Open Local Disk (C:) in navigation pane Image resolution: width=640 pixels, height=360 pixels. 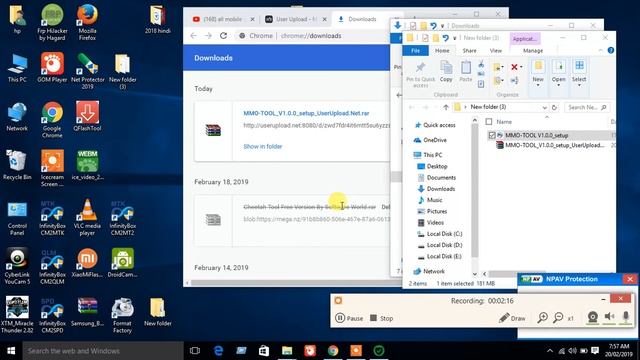pos(440,234)
